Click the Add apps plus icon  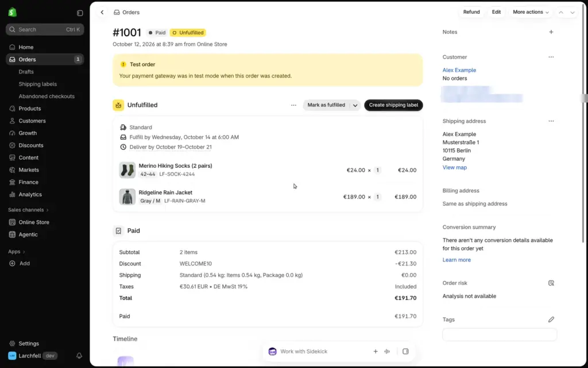point(13,263)
